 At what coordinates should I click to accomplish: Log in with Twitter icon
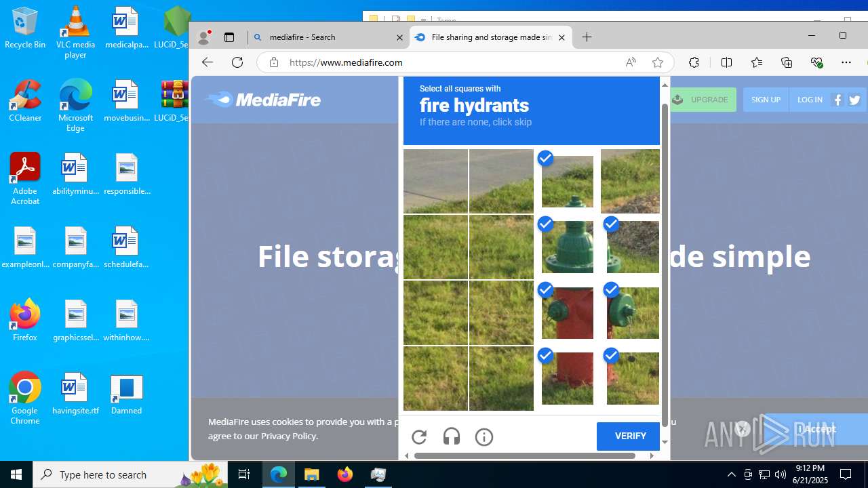pyautogui.click(x=854, y=100)
